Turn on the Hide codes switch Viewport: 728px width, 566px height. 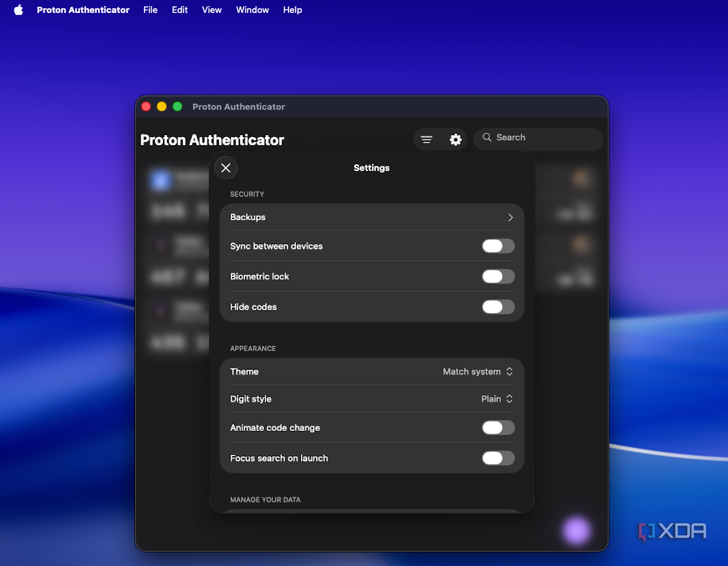coord(498,307)
